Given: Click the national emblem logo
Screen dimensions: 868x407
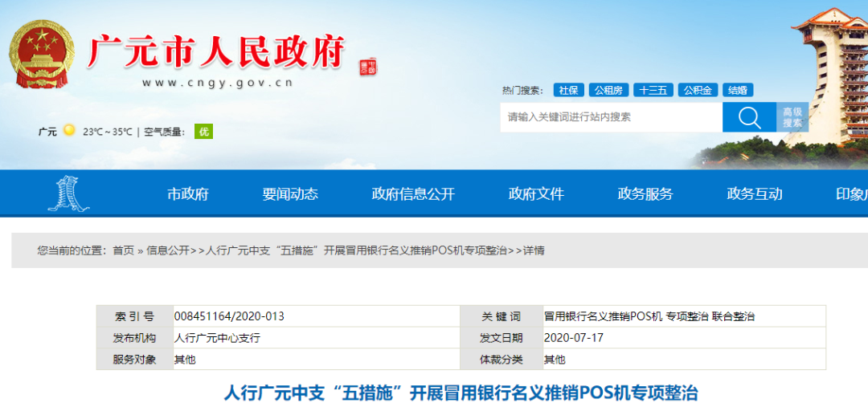Looking at the screenshot, I should [43, 55].
